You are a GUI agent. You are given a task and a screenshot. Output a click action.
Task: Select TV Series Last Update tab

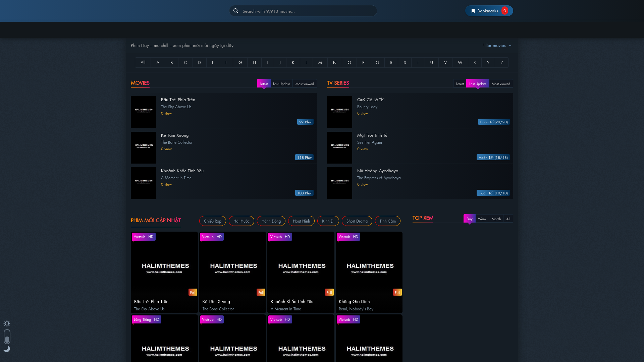click(x=478, y=84)
